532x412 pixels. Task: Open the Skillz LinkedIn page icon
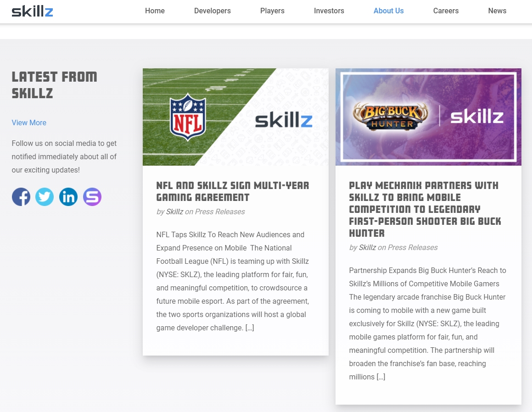pyautogui.click(x=68, y=197)
